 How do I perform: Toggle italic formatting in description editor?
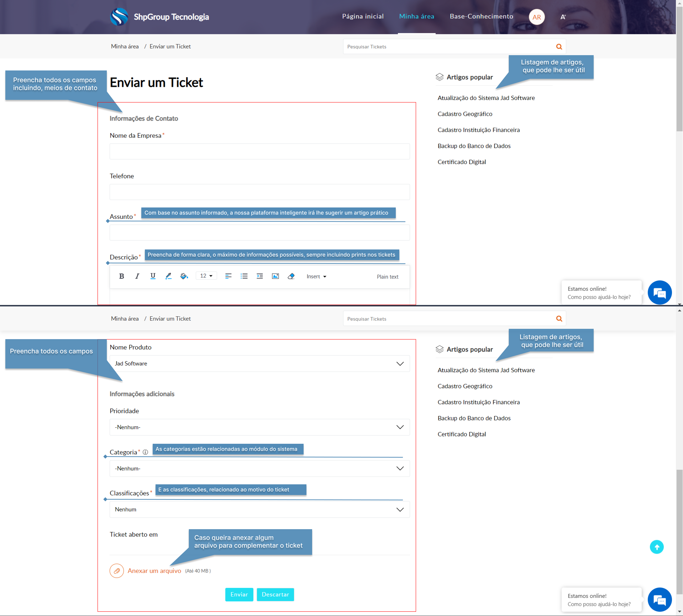click(137, 276)
